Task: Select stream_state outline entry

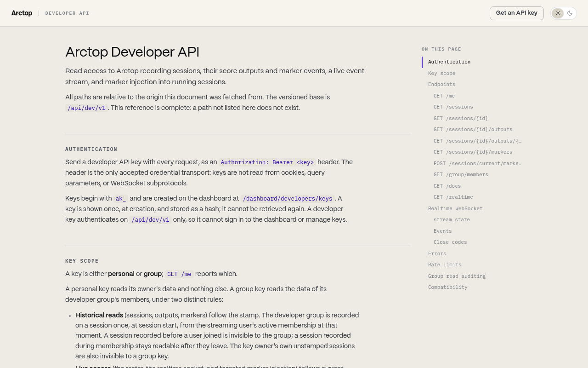Action: (x=452, y=220)
